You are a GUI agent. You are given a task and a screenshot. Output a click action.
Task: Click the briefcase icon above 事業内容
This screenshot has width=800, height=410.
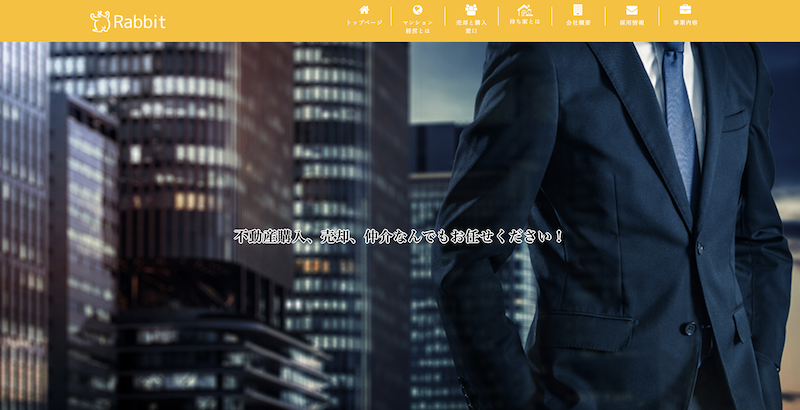[686, 10]
